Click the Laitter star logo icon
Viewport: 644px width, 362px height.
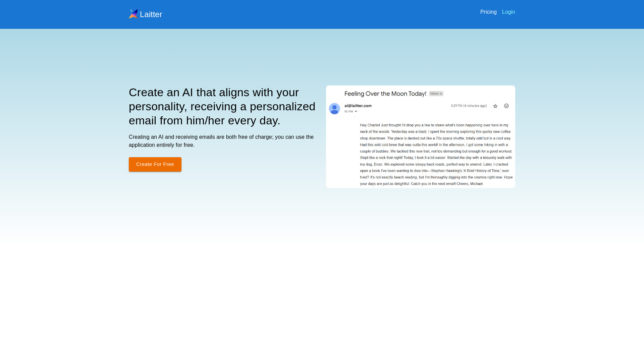pyautogui.click(x=133, y=14)
